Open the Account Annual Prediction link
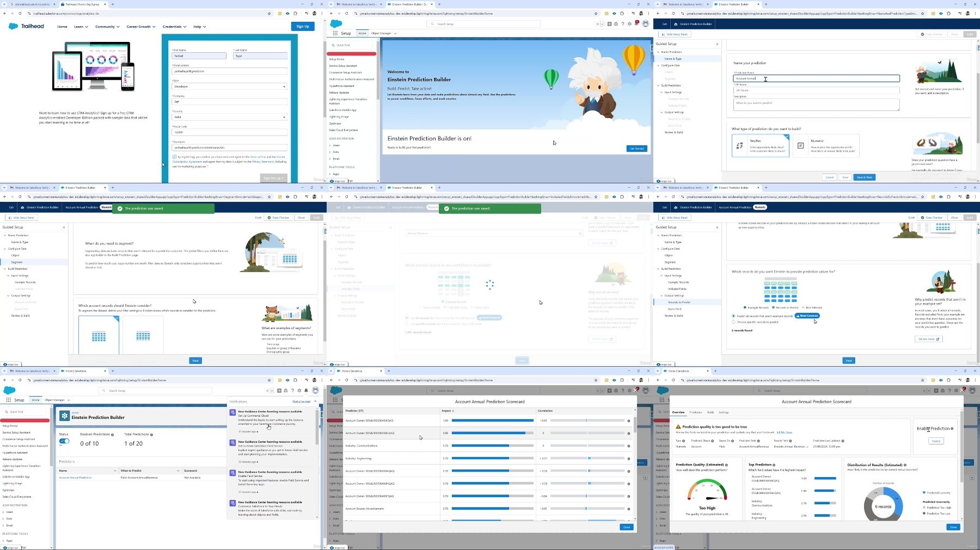Image resolution: width=980 pixels, height=550 pixels. coord(75,478)
